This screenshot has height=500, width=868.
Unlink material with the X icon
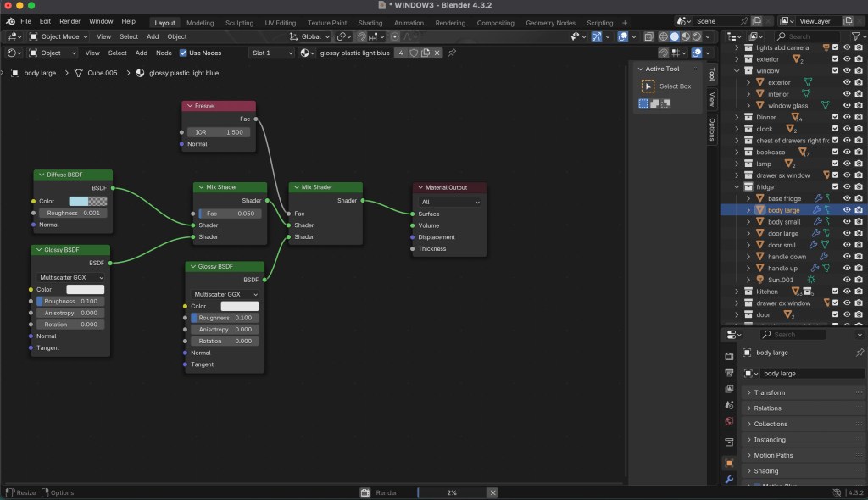[x=437, y=53]
